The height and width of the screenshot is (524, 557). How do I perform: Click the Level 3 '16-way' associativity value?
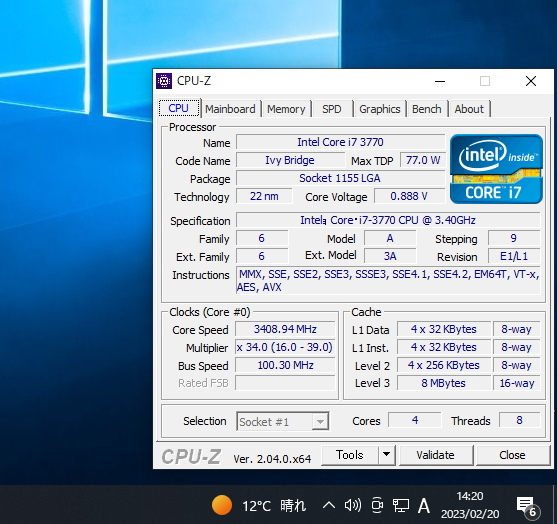(x=517, y=383)
